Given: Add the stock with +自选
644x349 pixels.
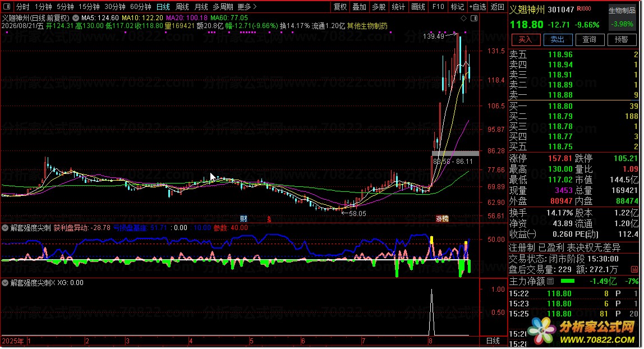Looking at the screenshot, I should click(477, 7).
